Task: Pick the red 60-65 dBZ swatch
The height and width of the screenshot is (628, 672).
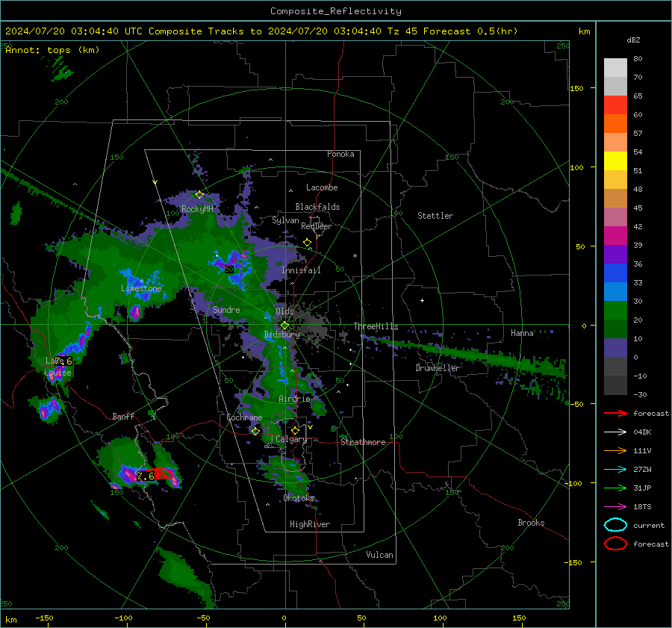Action: click(615, 105)
